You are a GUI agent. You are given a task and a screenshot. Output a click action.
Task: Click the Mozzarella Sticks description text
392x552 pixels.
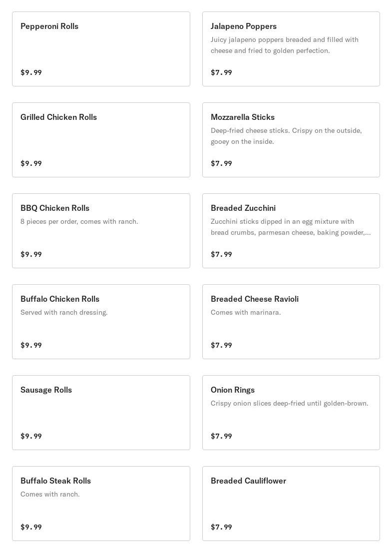click(286, 136)
